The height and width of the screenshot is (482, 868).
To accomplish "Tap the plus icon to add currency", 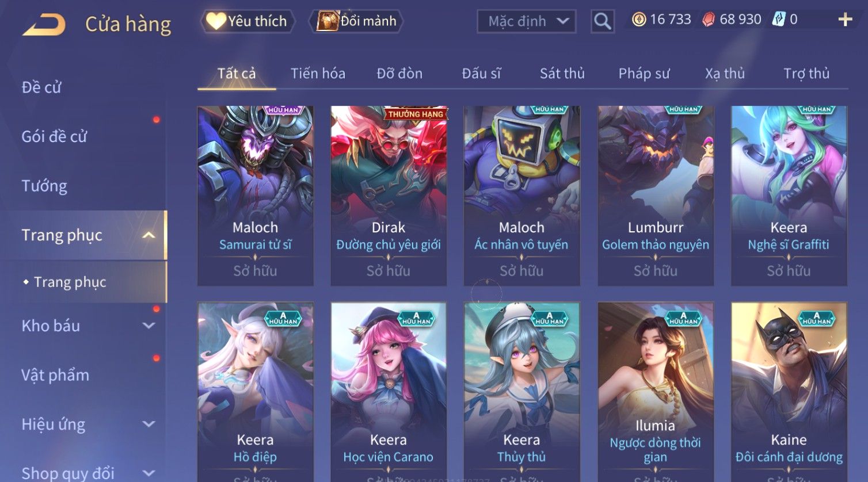I will click(x=845, y=20).
